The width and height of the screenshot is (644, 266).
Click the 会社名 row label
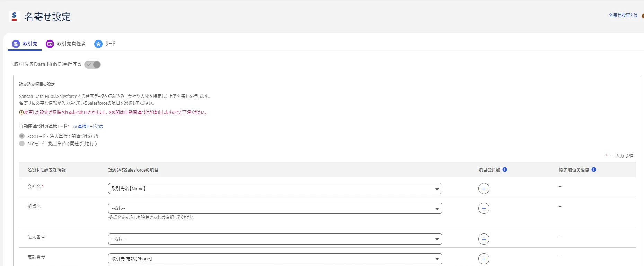coord(34,186)
